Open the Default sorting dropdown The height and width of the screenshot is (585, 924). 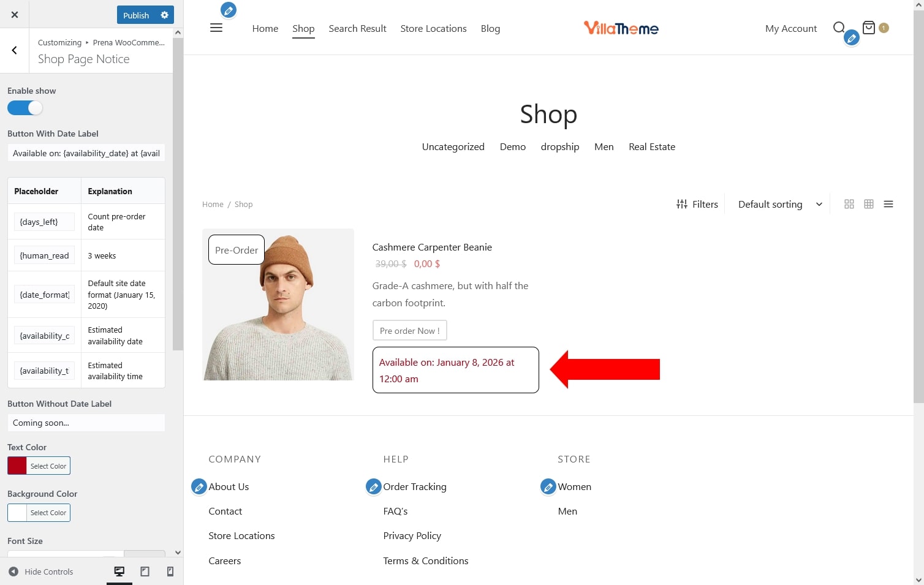[779, 205]
